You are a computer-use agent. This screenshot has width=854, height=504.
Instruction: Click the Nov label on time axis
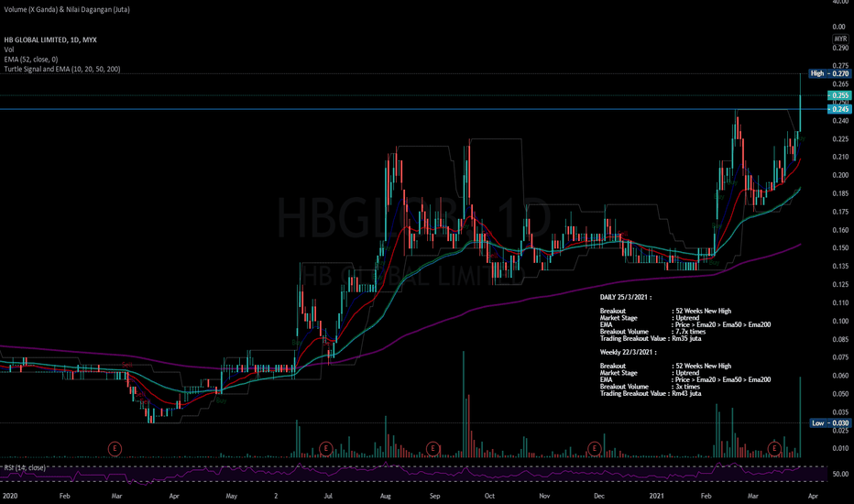coord(544,496)
